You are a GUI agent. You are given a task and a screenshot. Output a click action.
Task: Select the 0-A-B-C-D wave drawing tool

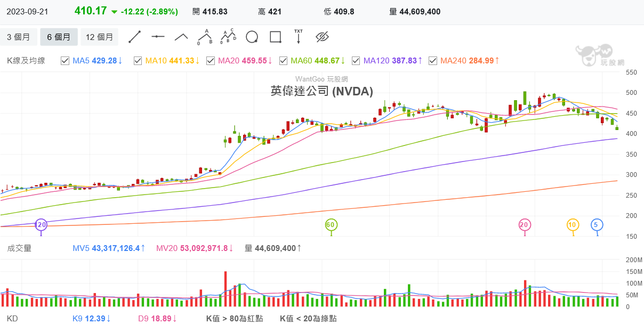(x=228, y=37)
